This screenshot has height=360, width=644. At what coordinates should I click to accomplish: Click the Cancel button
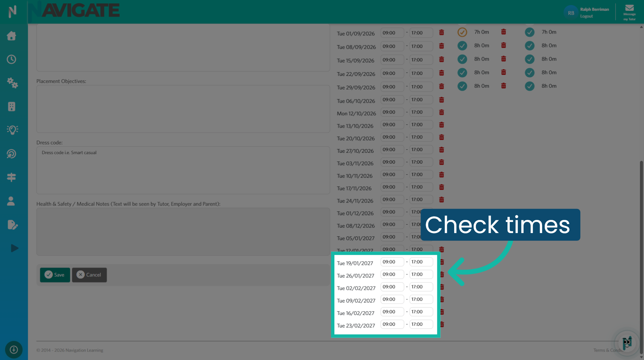[89, 275]
